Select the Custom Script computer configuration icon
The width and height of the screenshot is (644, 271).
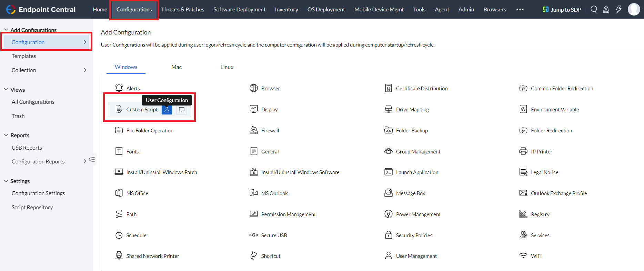pyautogui.click(x=181, y=110)
